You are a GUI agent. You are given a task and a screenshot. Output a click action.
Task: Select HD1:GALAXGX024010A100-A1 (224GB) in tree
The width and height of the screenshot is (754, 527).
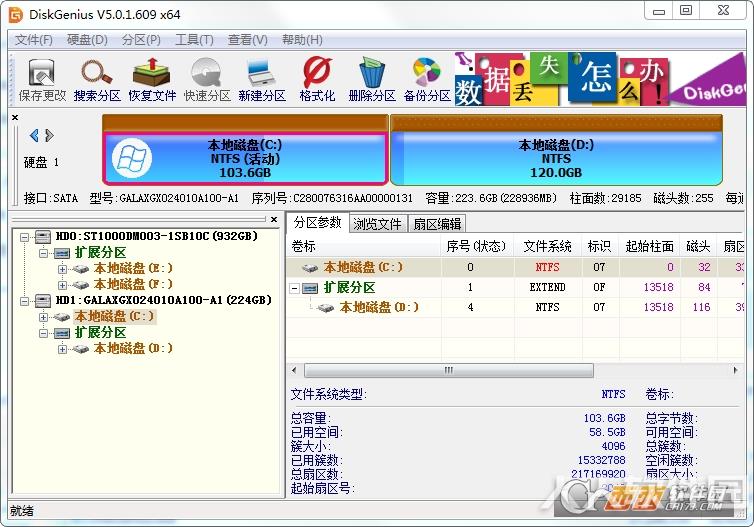pos(163,300)
